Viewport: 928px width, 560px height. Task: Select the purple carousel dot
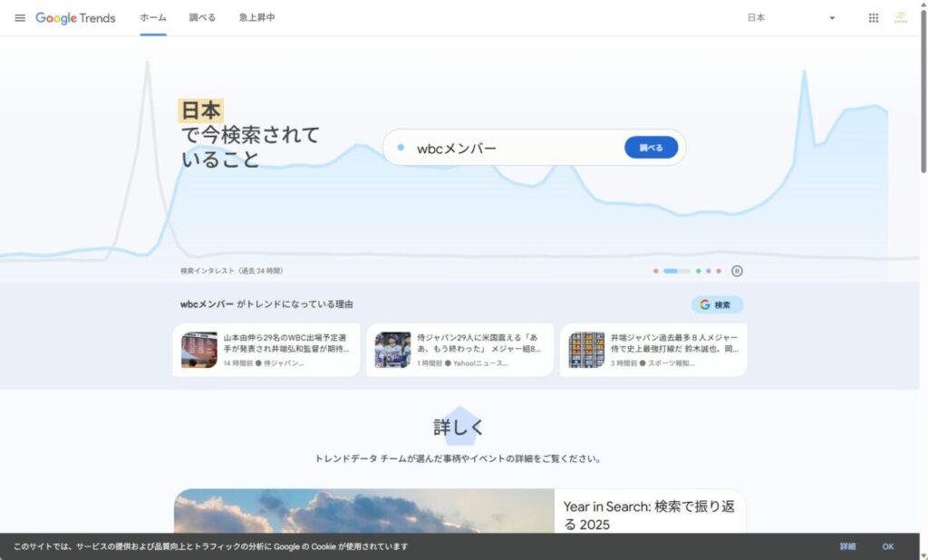tap(709, 271)
